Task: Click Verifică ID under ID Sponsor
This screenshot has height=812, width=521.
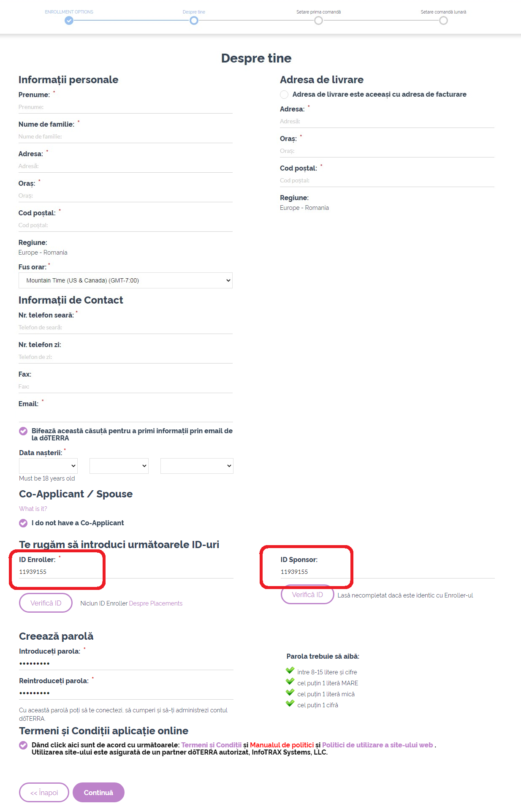Action: click(x=307, y=595)
